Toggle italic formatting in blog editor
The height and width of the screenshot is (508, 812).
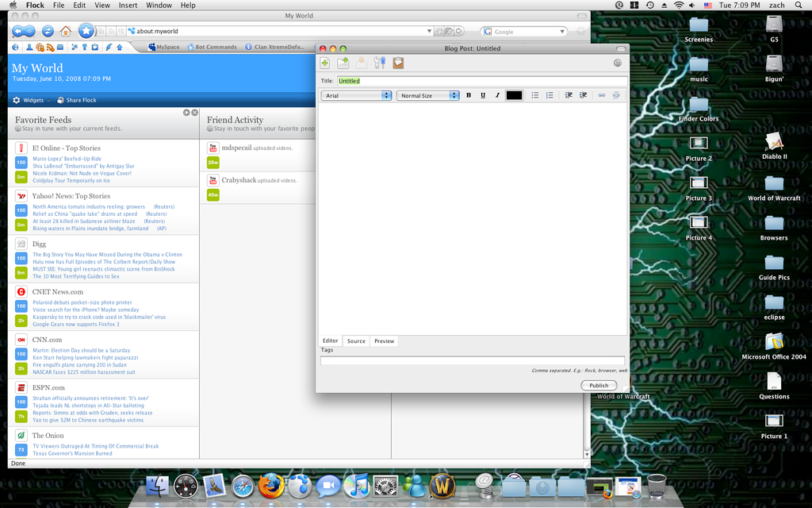(x=497, y=95)
